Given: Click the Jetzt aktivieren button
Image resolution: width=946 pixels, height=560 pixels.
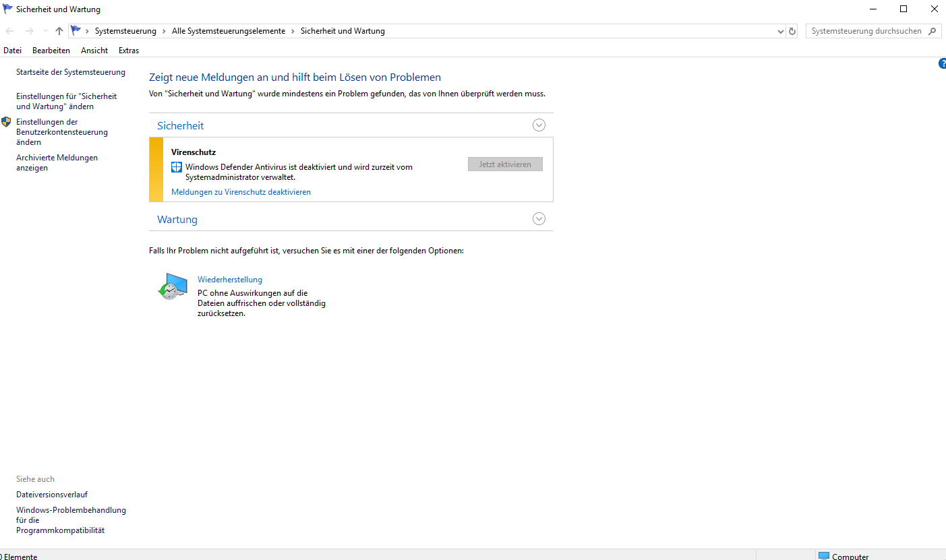Looking at the screenshot, I should pyautogui.click(x=505, y=164).
